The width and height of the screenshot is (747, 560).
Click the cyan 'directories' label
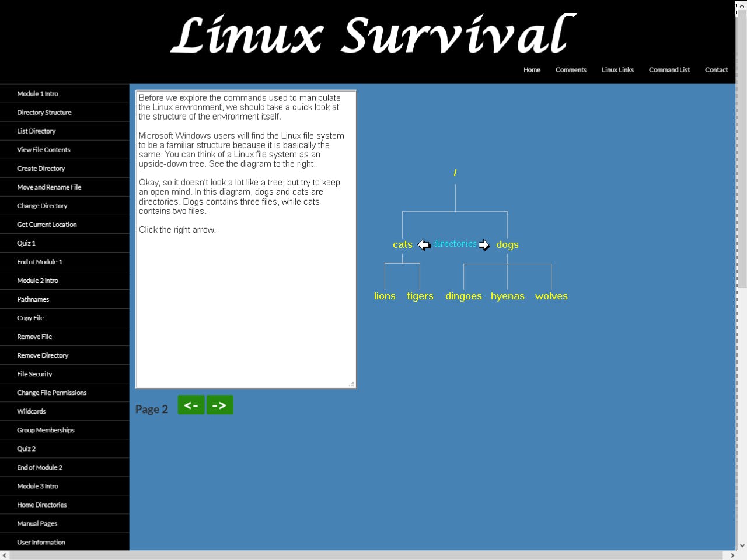[x=455, y=244]
